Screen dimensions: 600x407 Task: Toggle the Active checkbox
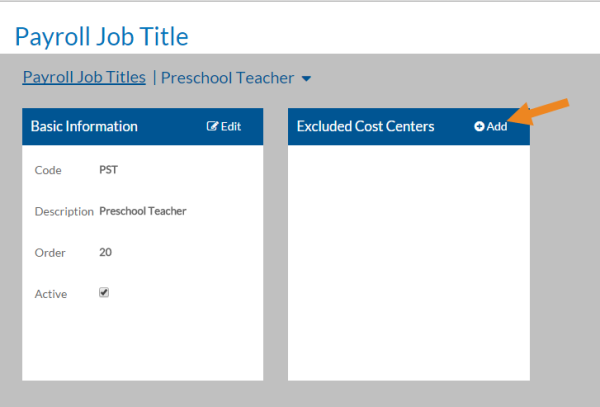(104, 293)
